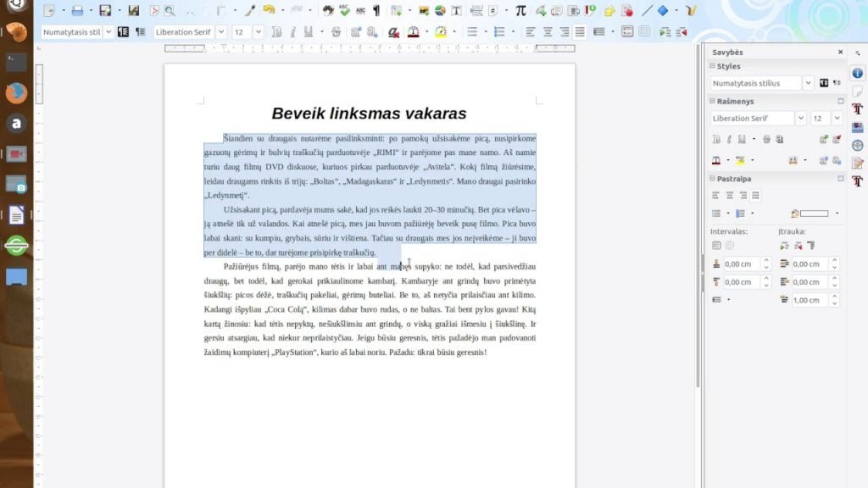Toggle Underline in formatting toolbar
Image resolution: width=868 pixels, height=488 pixels.
click(x=309, y=32)
